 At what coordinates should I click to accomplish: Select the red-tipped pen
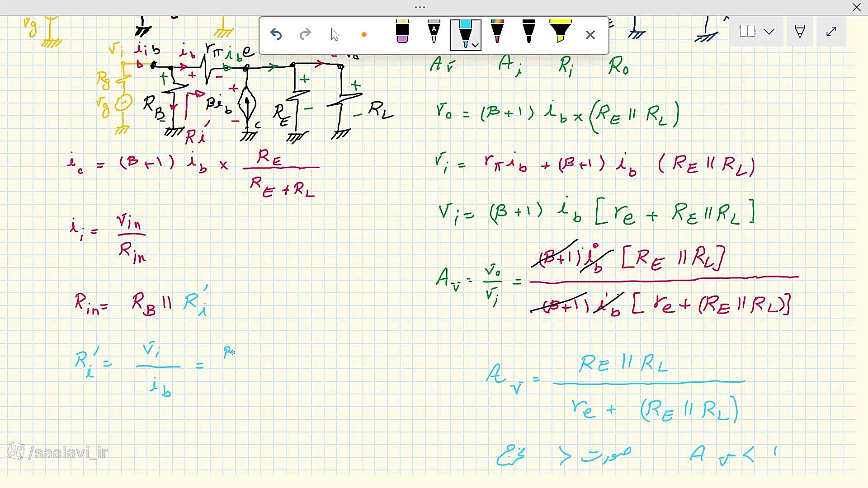pos(497,33)
